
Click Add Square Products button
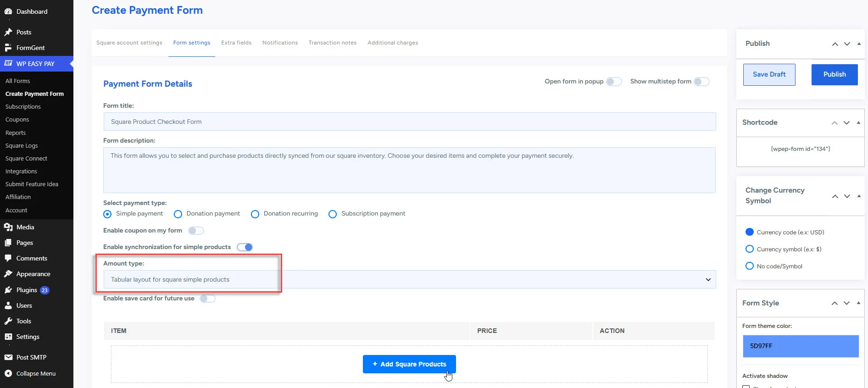[409, 364]
